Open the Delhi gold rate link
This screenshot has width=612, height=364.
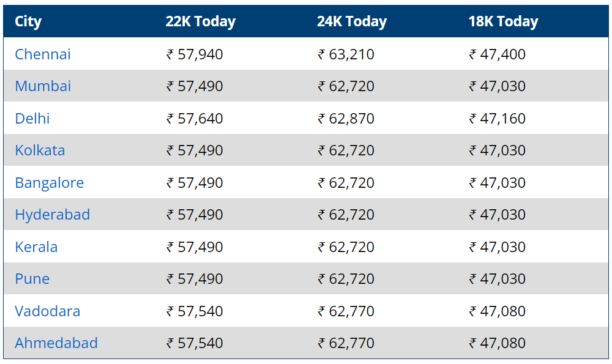click(32, 119)
